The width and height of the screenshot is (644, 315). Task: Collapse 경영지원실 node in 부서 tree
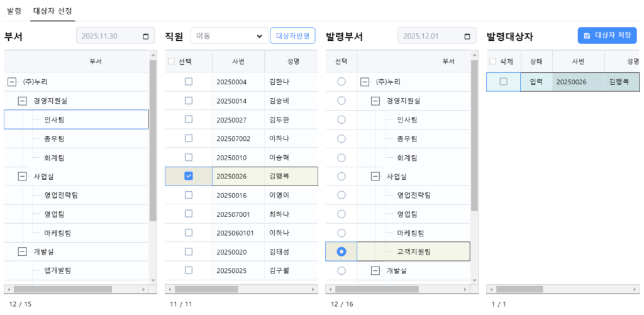pyautogui.click(x=23, y=101)
